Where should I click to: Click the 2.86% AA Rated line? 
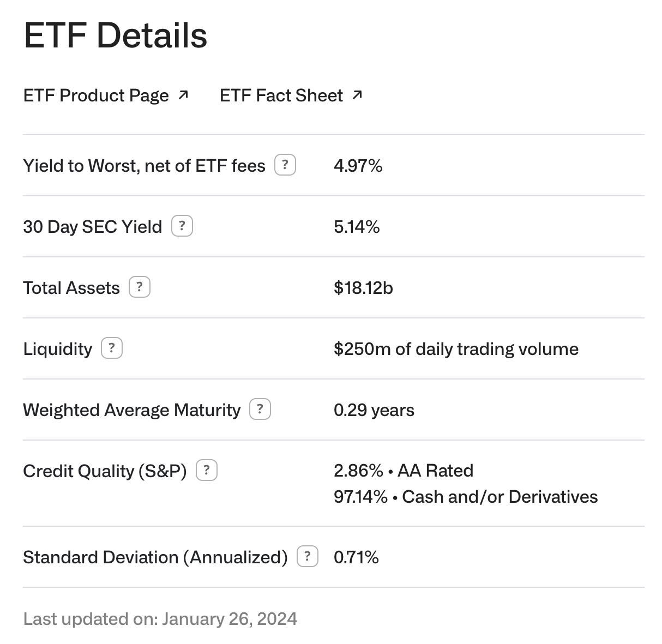pyautogui.click(x=404, y=470)
